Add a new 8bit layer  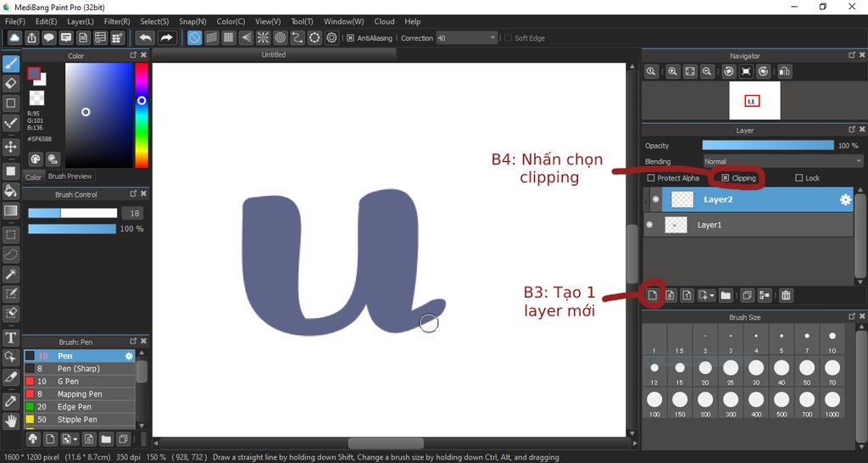coord(670,295)
